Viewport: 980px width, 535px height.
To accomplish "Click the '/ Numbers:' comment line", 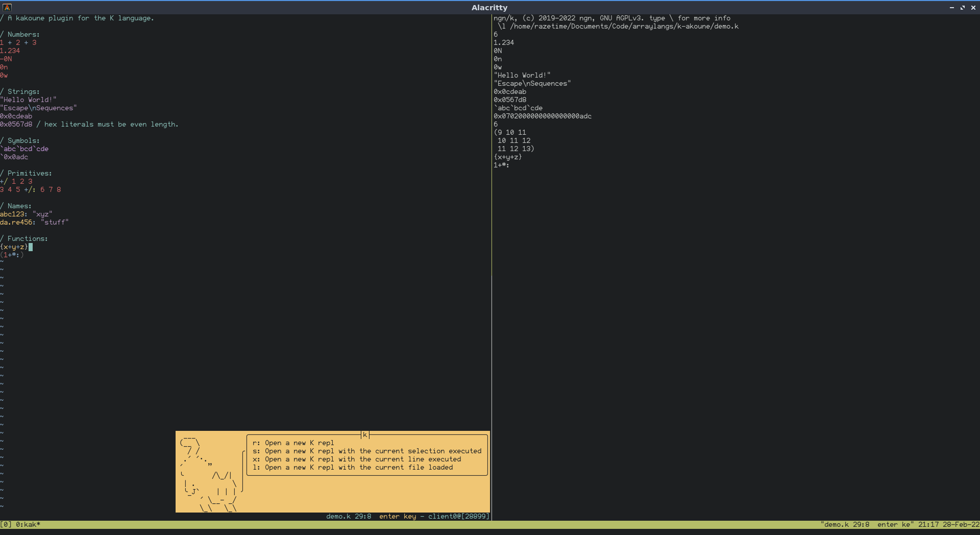I will [x=20, y=35].
